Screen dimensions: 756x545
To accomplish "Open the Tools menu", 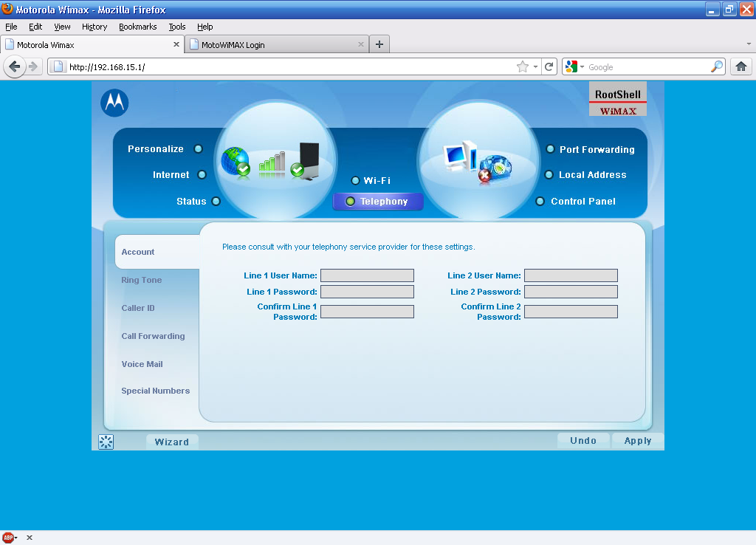I will [x=177, y=27].
